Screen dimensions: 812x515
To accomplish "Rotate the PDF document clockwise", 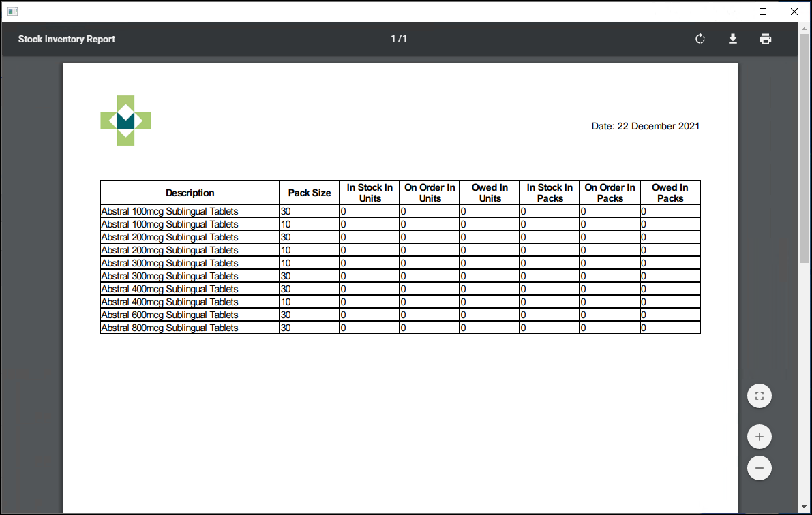I will point(700,39).
